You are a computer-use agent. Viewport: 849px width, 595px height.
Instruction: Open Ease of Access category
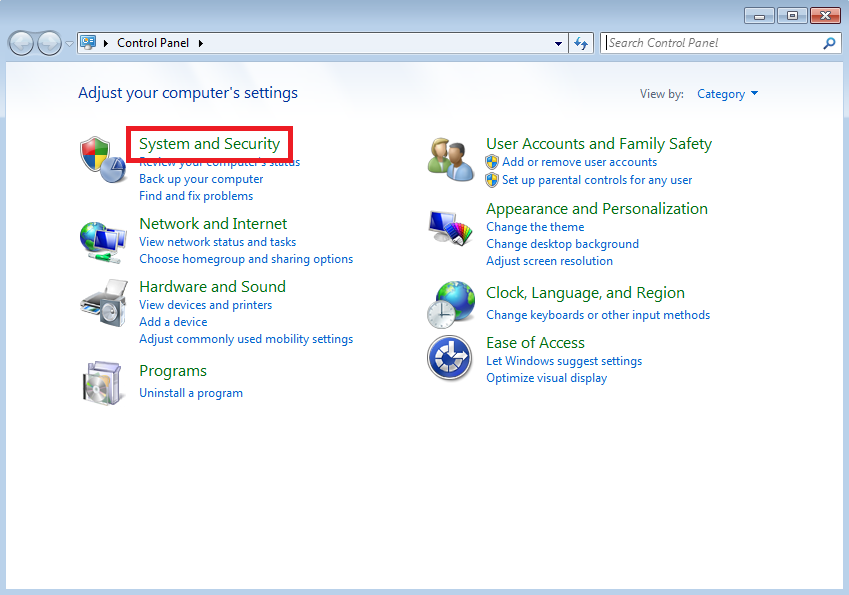click(x=535, y=343)
